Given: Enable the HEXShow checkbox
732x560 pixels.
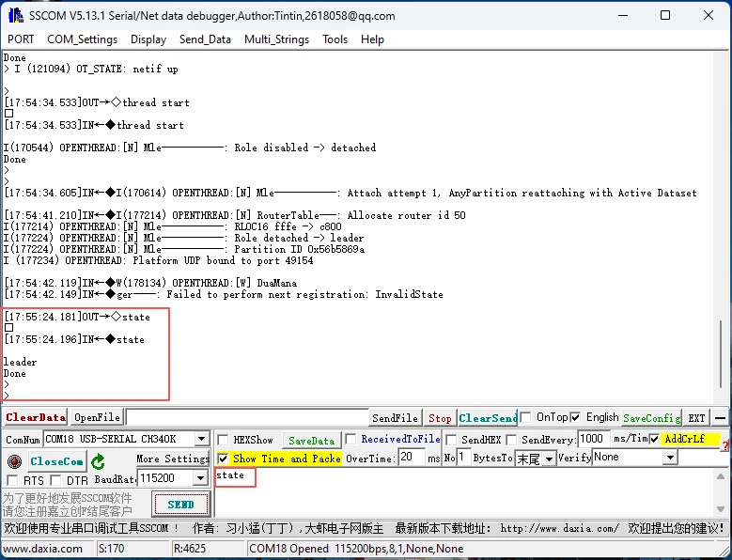Looking at the screenshot, I should click(222, 440).
